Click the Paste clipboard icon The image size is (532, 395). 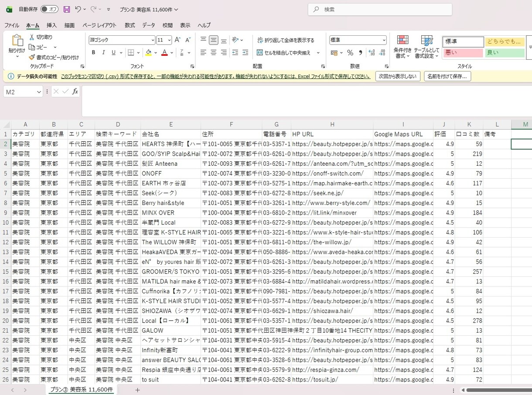click(17, 41)
